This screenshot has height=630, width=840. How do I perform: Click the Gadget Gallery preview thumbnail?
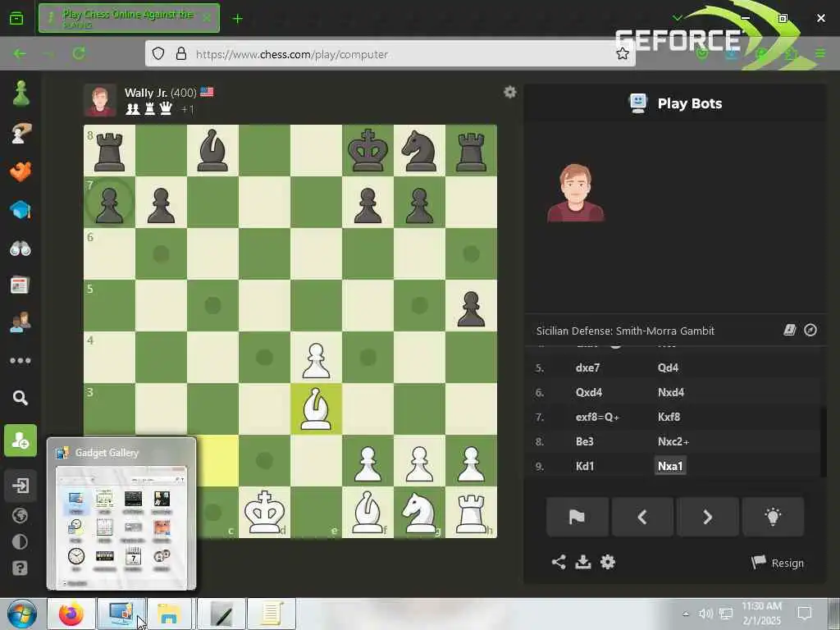click(121, 527)
